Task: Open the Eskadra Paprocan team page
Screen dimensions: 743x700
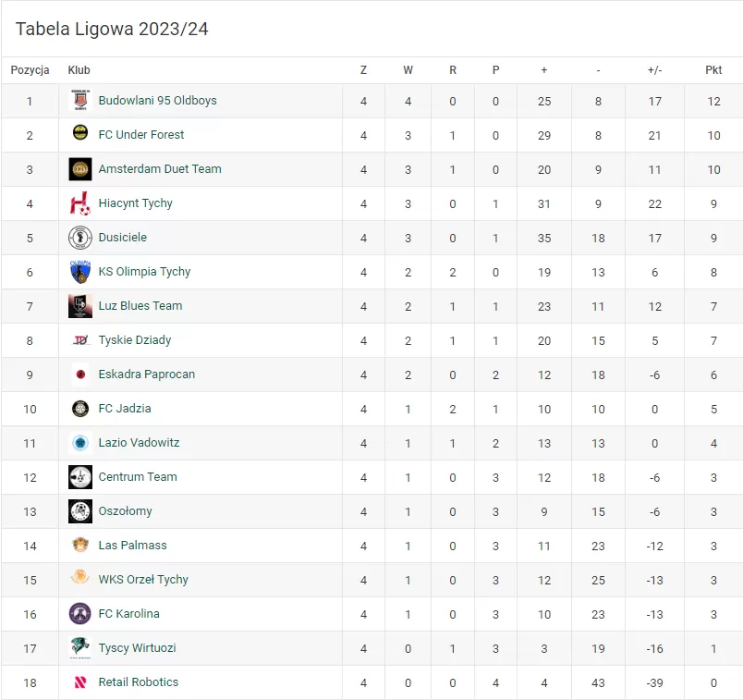Action: pyautogui.click(x=146, y=375)
